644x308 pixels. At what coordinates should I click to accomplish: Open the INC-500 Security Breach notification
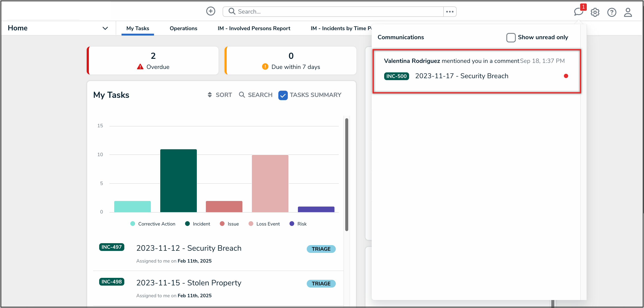coord(461,76)
